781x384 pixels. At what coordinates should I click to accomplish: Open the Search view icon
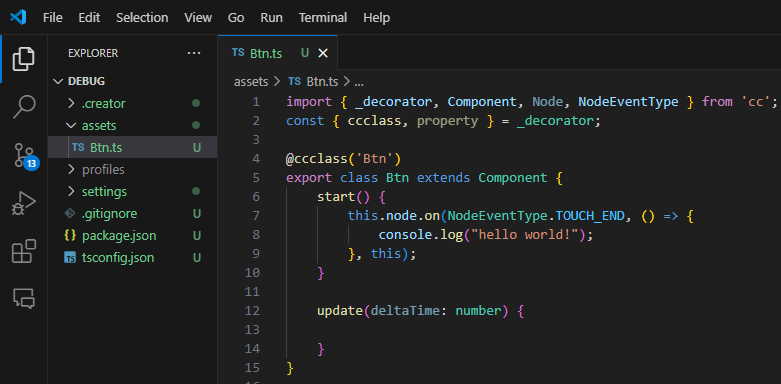pos(24,106)
